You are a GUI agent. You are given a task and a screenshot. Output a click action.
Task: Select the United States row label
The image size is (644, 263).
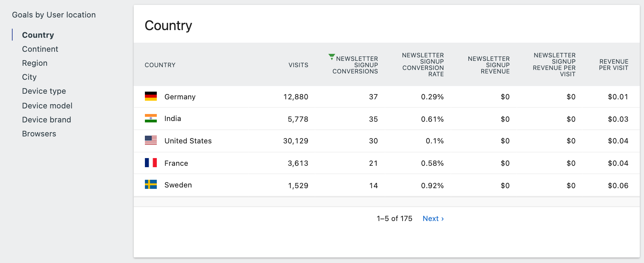pyautogui.click(x=188, y=141)
